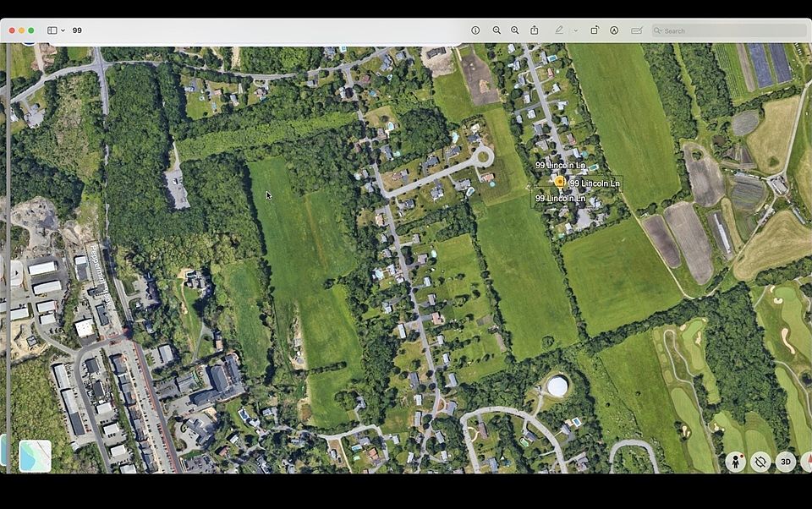Zoom in using the toolbar magnifier

click(x=515, y=30)
